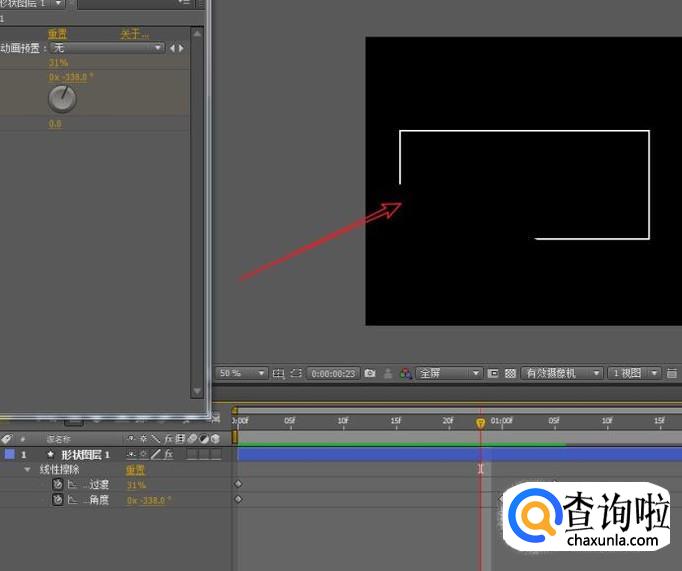Viewport: 682px width, 571px height.
Task: Click graph icon beside 角度 property
Action: click(72, 500)
